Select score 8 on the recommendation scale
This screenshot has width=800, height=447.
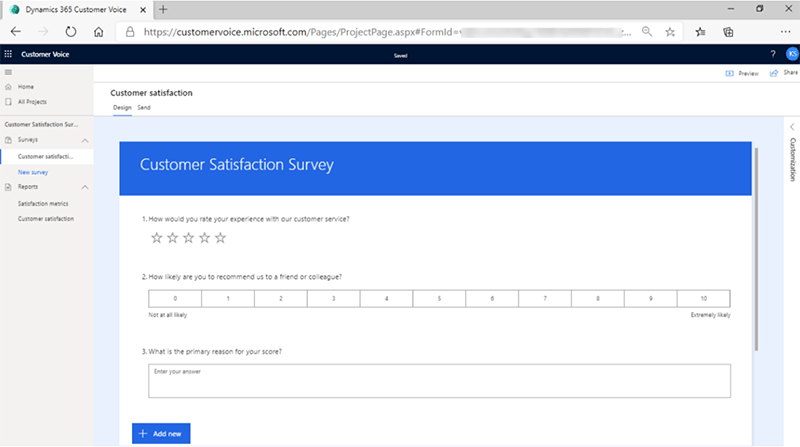pos(598,299)
